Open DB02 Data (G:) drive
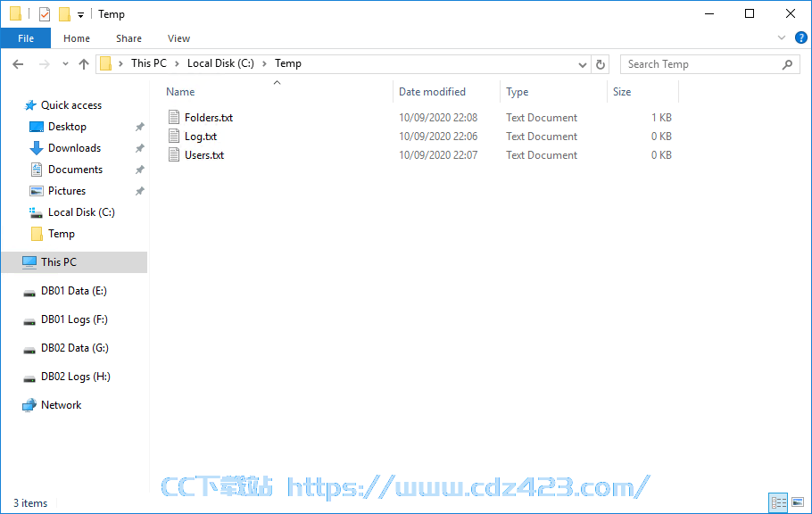Viewport: 812px width, 514px height. [75, 348]
